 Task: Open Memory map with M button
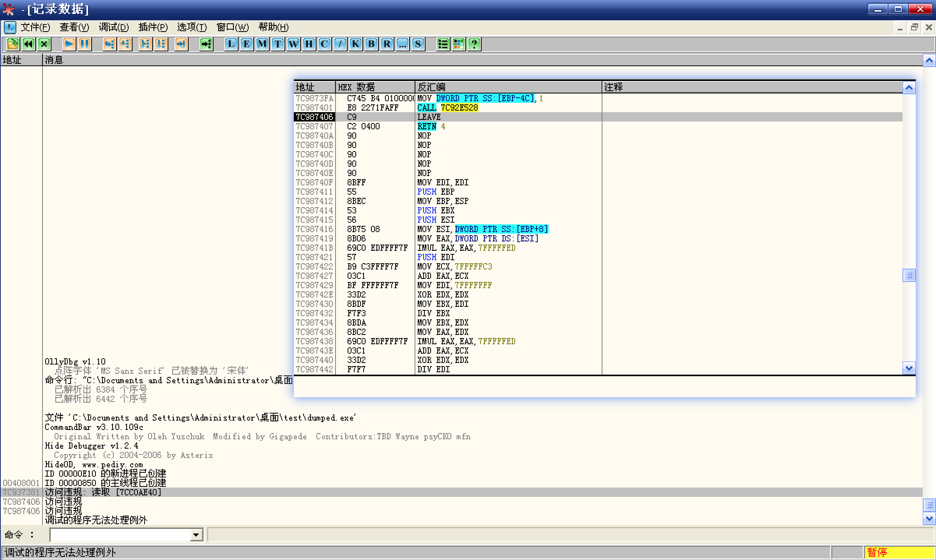click(x=262, y=44)
